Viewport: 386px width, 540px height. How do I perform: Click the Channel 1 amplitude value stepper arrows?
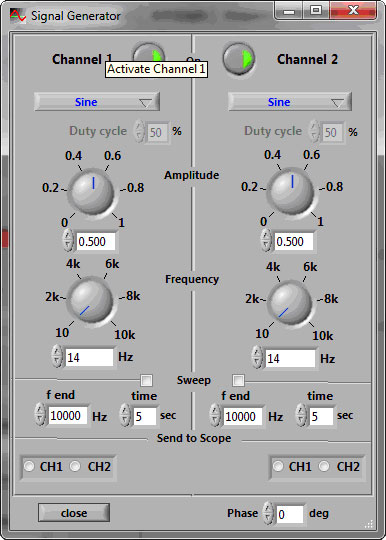tap(68, 240)
